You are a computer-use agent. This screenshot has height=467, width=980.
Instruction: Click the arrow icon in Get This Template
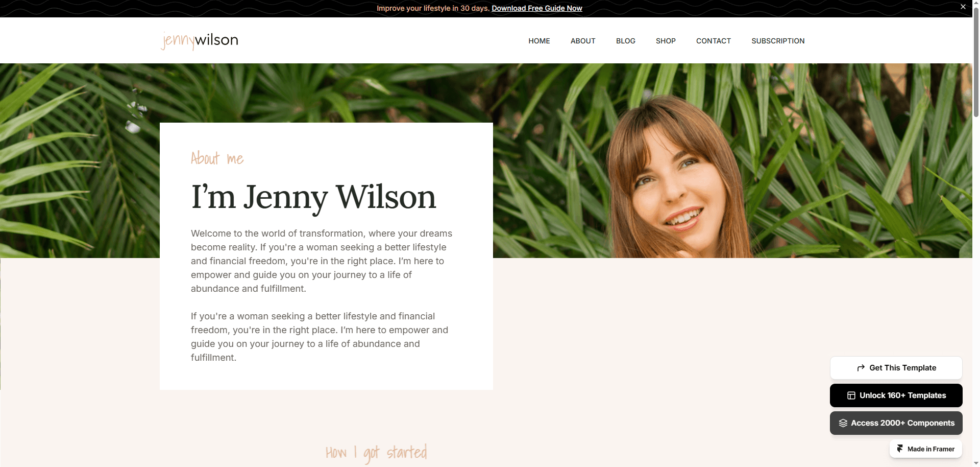[x=861, y=368]
